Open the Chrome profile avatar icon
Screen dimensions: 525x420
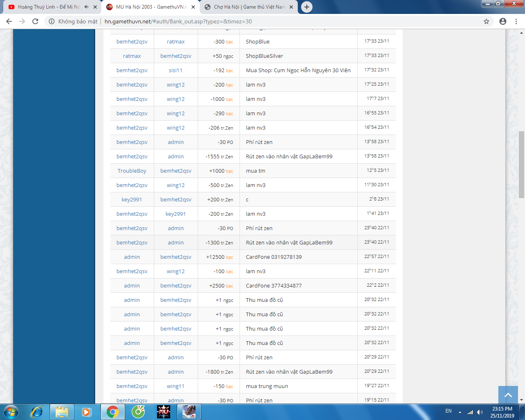pyautogui.click(x=503, y=21)
